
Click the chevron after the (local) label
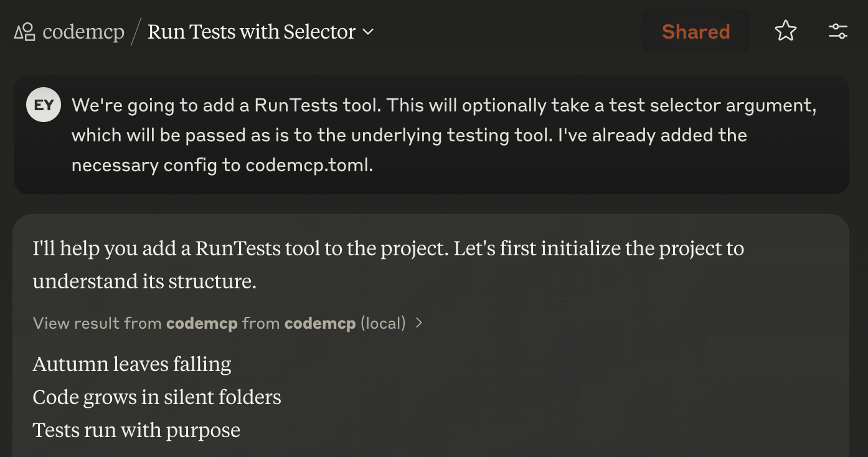[419, 323]
